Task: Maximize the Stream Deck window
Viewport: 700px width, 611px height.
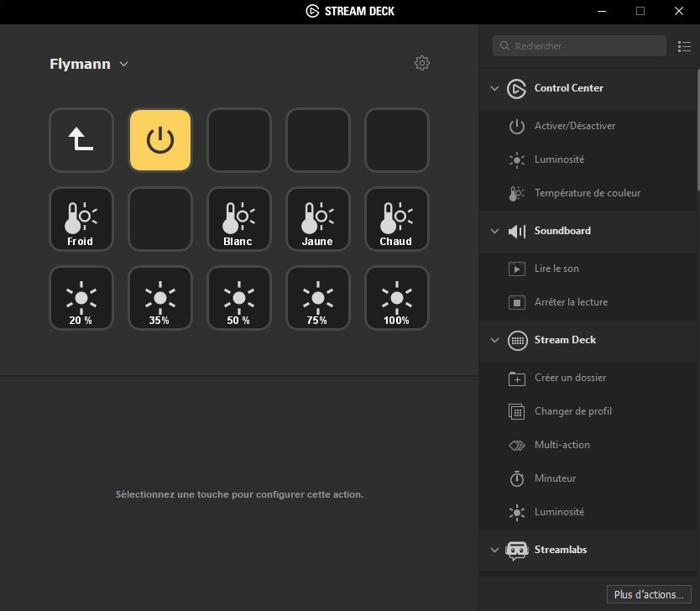Action: coord(640,11)
